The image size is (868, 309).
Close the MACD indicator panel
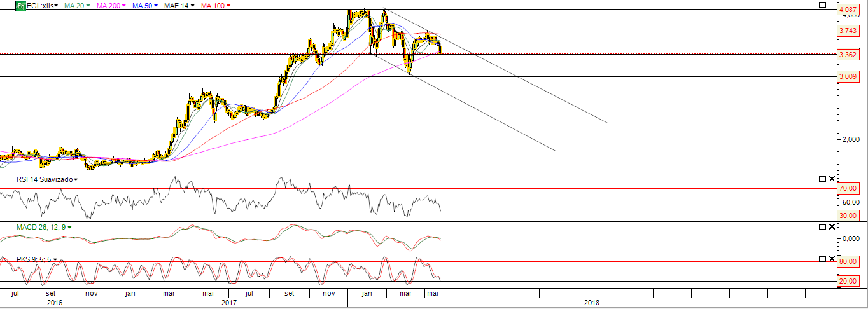[832, 226]
